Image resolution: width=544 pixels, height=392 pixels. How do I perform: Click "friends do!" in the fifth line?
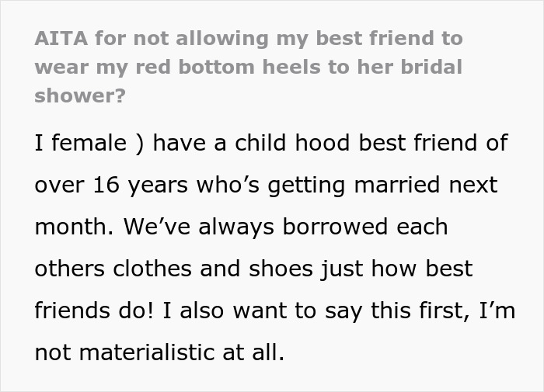click(94, 310)
